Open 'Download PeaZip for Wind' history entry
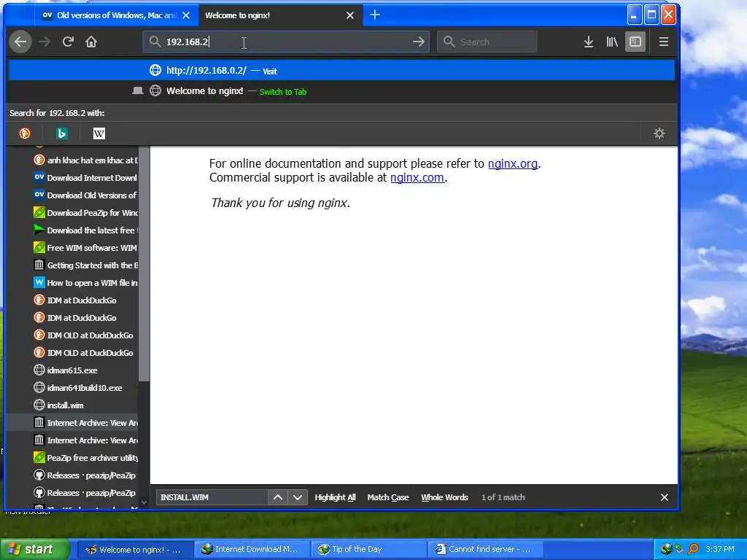This screenshot has height=560, width=747. (x=85, y=213)
